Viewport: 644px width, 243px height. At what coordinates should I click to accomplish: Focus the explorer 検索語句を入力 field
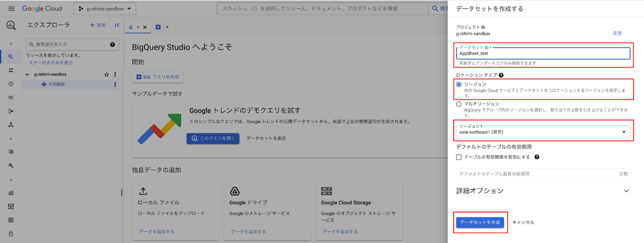point(73,44)
